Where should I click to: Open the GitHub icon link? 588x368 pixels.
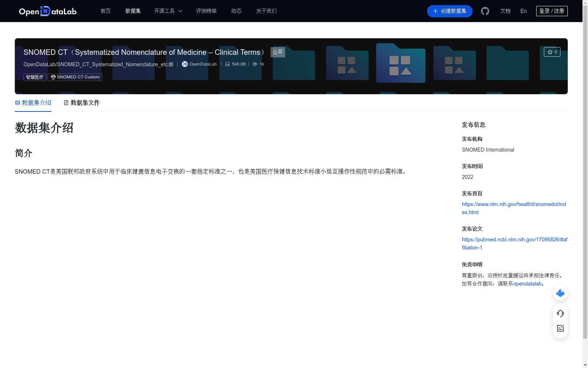coord(485,11)
